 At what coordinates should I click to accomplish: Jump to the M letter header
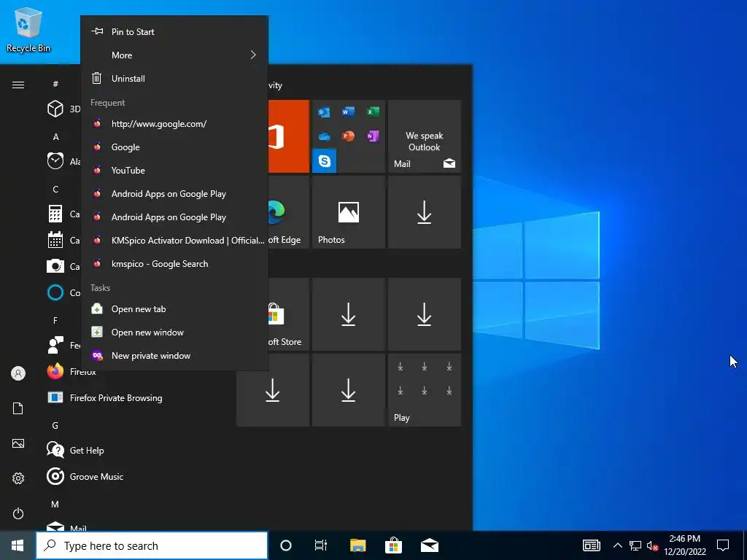pos(55,504)
